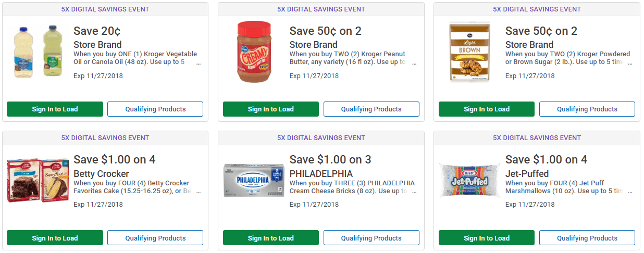This screenshot has height=253, width=644.
Task: Expand truncated Betty Crocker coupon description ellipsis
Action: pos(199,193)
